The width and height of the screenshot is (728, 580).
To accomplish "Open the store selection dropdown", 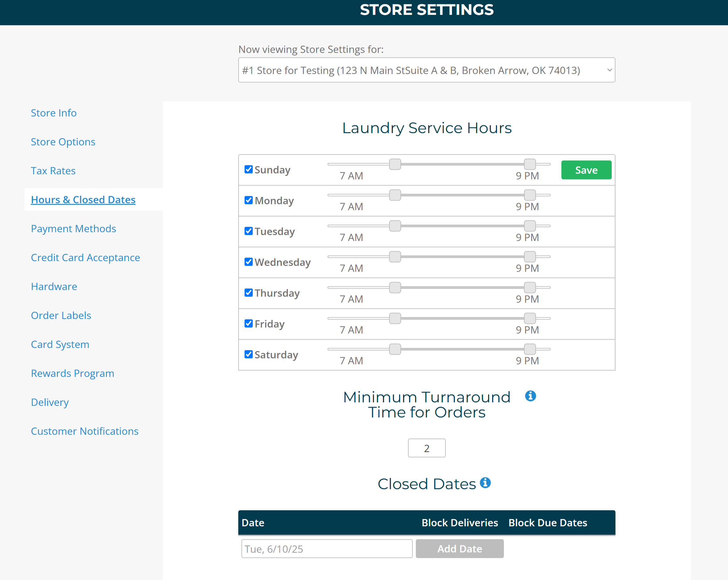I will point(427,70).
